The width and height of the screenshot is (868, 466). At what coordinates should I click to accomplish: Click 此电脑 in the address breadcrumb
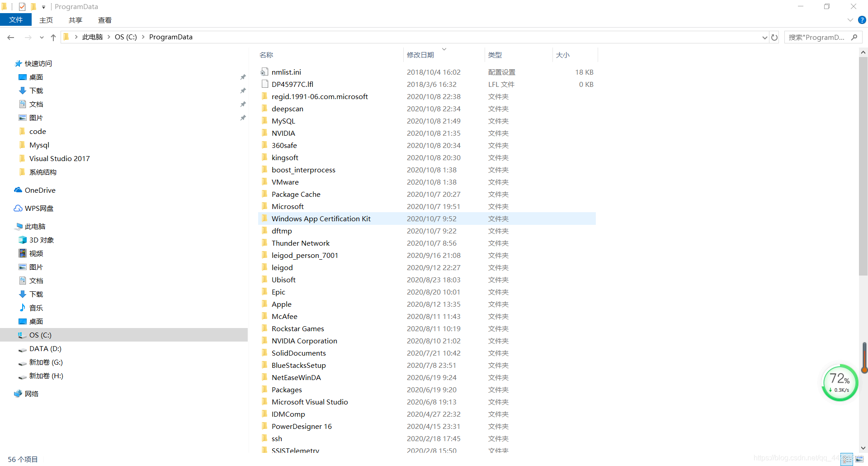(x=92, y=37)
